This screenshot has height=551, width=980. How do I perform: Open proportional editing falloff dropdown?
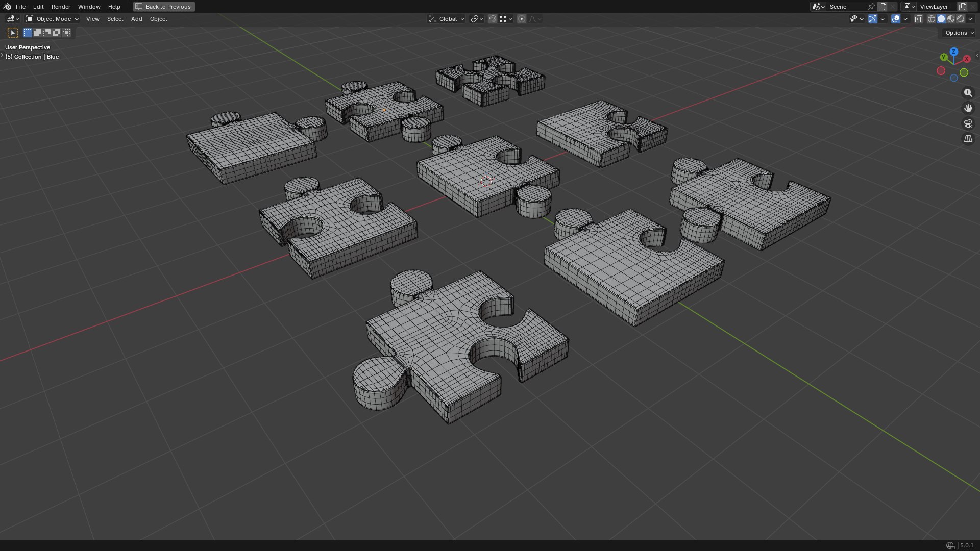pyautogui.click(x=535, y=19)
